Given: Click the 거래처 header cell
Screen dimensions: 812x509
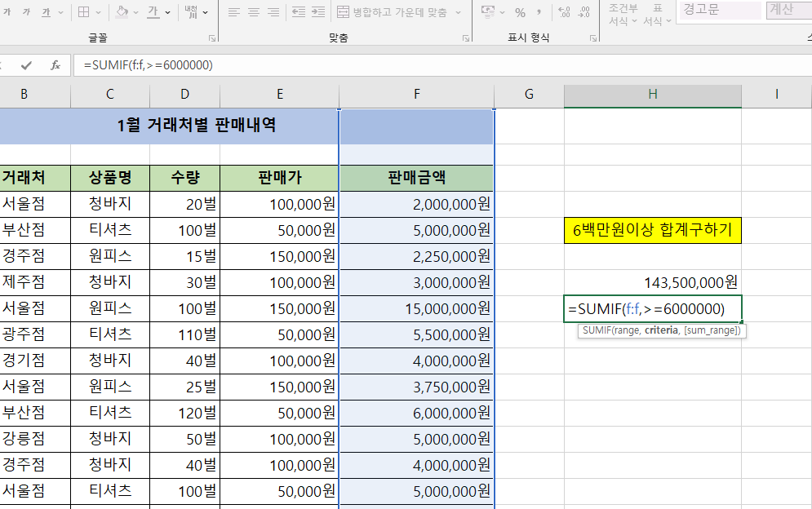Looking at the screenshot, I should point(35,178).
